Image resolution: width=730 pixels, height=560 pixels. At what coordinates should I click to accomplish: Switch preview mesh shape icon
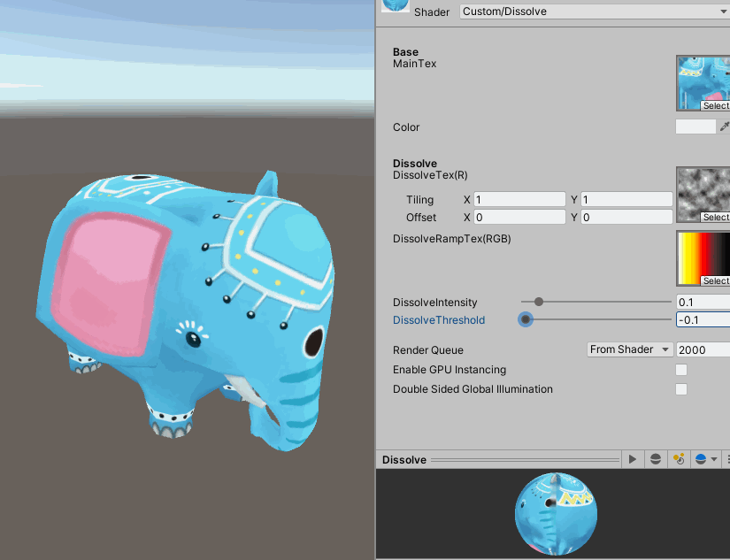(x=656, y=459)
